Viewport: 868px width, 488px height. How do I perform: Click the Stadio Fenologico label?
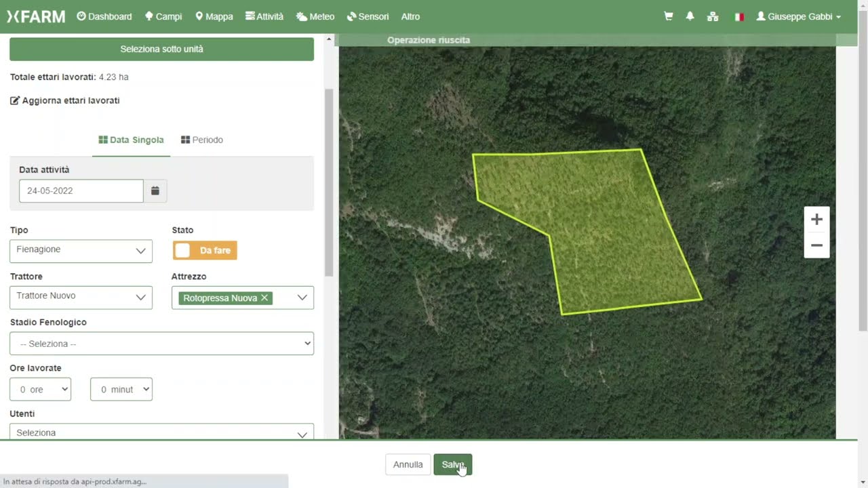click(x=48, y=322)
